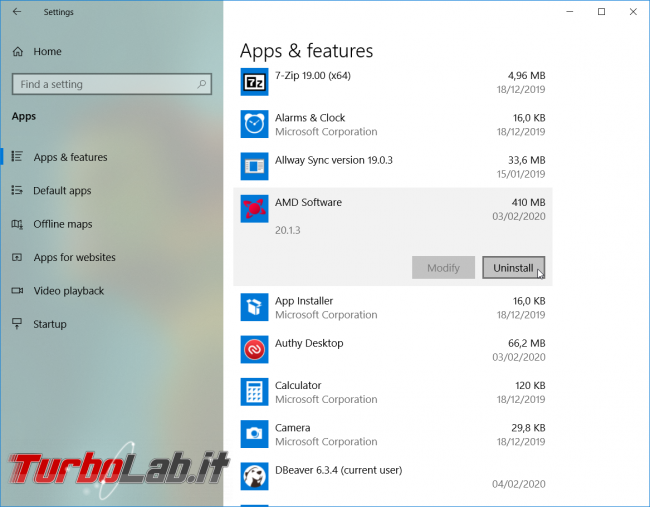The height and width of the screenshot is (507, 650).
Task: Select Allway Sync version 19.0.3 entry
Action: (x=393, y=167)
